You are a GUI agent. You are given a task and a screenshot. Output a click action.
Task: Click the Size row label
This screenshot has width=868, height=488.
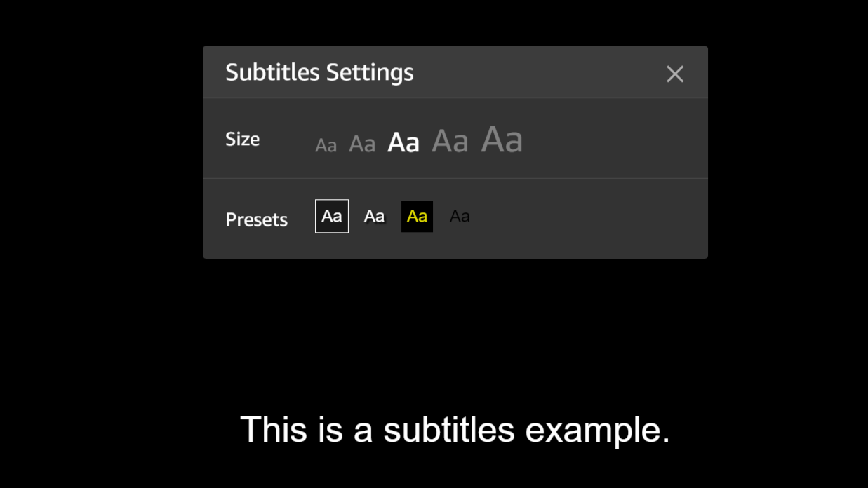pos(243,139)
